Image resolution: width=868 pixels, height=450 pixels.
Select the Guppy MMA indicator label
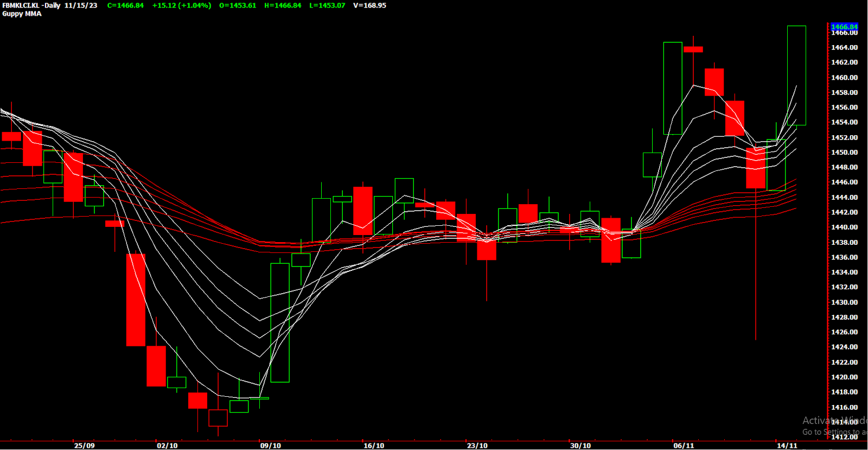tap(22, 14)
